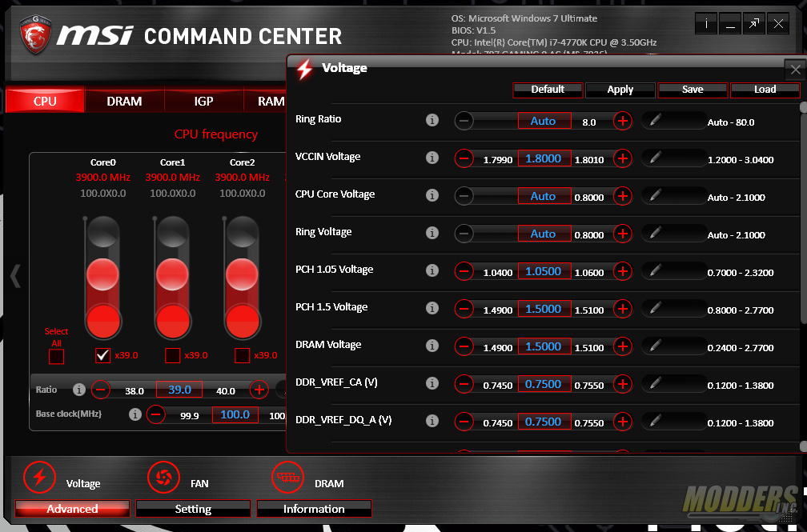
Task: Edit Ring Ratio with pencil icon
Action: (x=655, y=120)
